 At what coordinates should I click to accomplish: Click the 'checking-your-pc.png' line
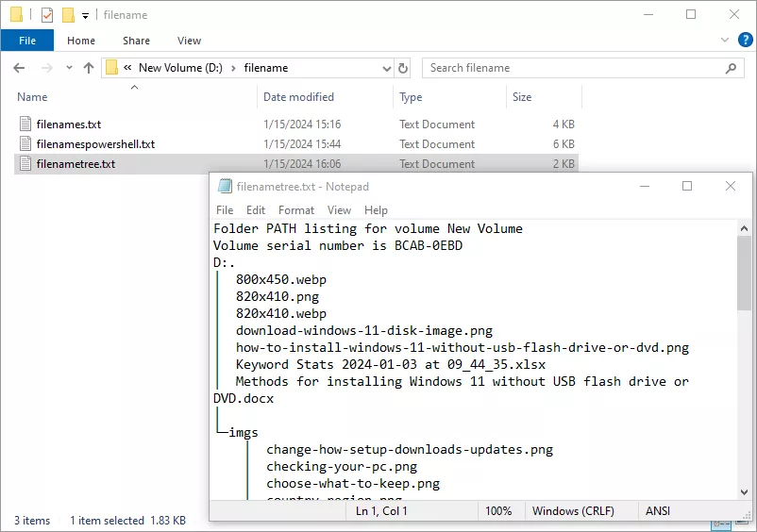[342, 466]
